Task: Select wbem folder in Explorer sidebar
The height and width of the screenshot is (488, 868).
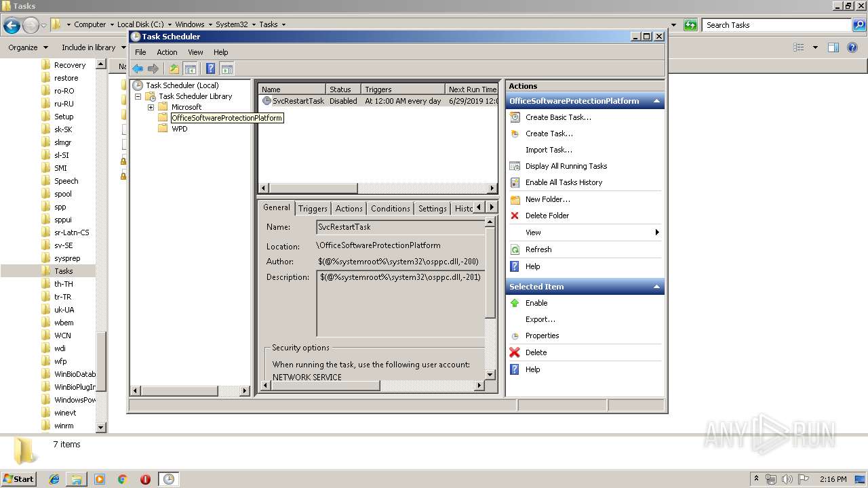Action: pyautogui.click(x=64, y=323)
